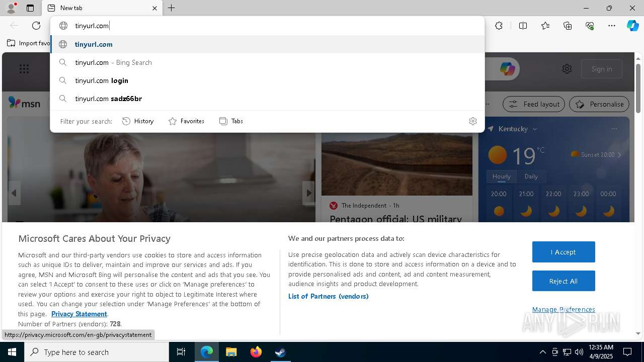Launch Firefox from taskbar
This screenshot has width=644, height=362.
coord(256,352)
